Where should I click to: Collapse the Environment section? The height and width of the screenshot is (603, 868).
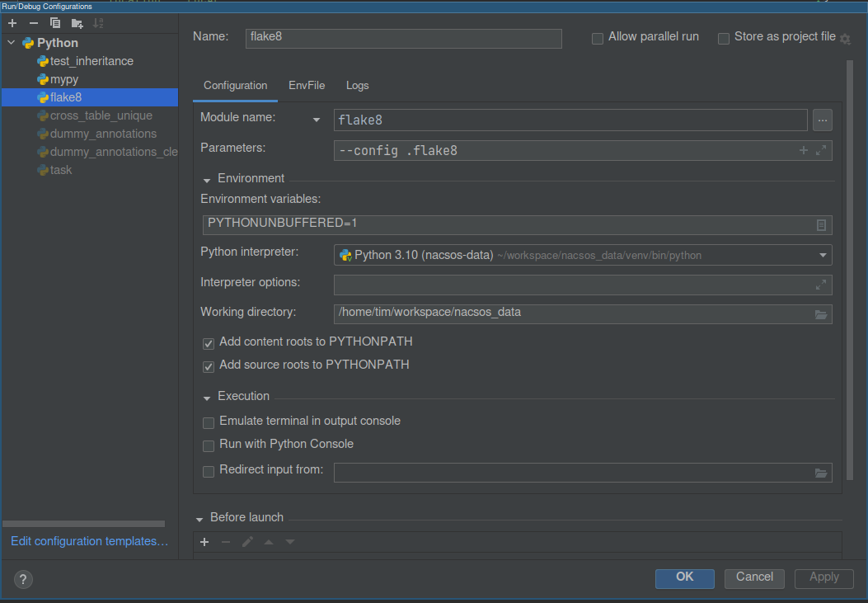point(207,179)
